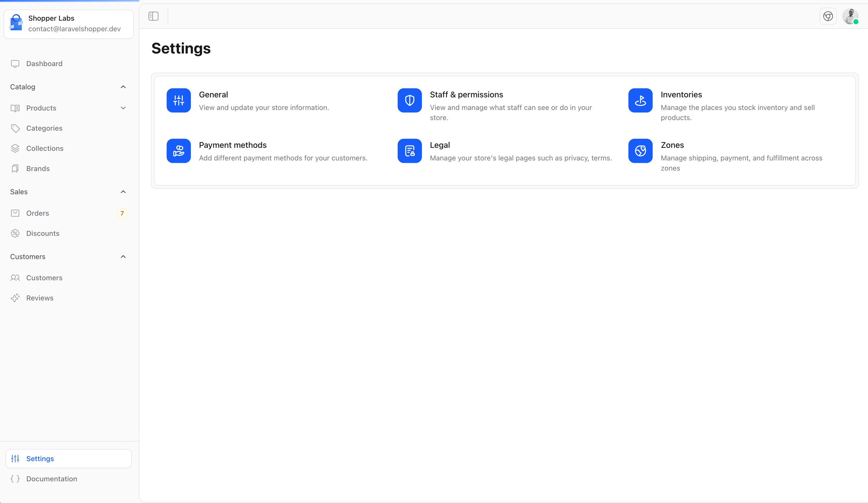This screenshot has height=503, width=868.
Task: Open Payment methods settings title
Action: [233, 145]
